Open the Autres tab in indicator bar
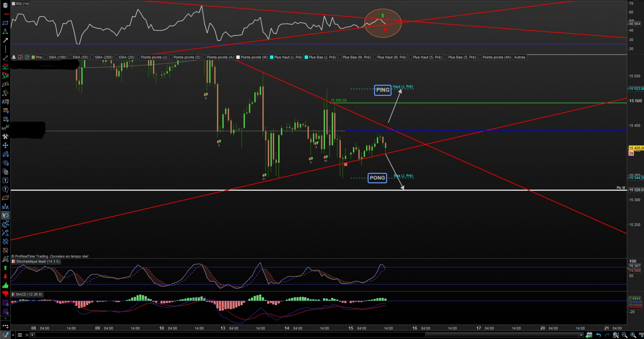This screenshot has width=644, height=339. point(519,57)
